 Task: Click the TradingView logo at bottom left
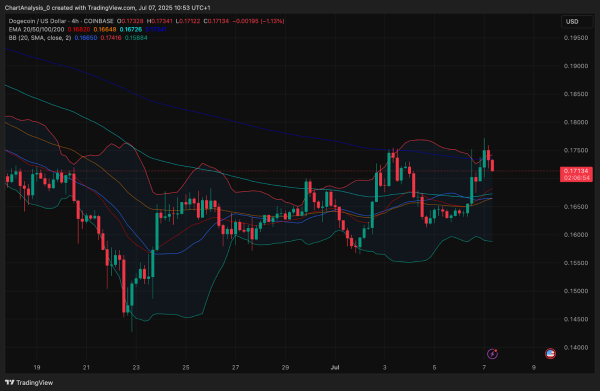[29, 383]
